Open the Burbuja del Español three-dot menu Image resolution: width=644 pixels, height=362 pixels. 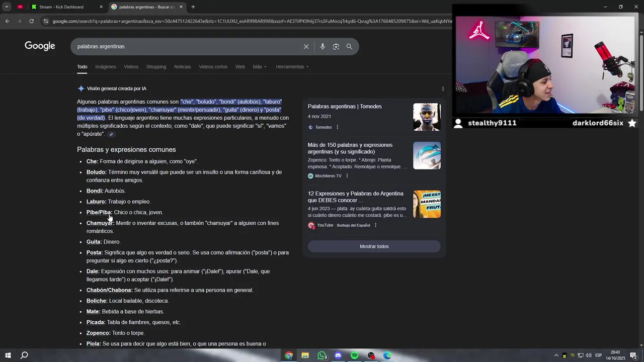pyautogui.click(x=375, y=225)
